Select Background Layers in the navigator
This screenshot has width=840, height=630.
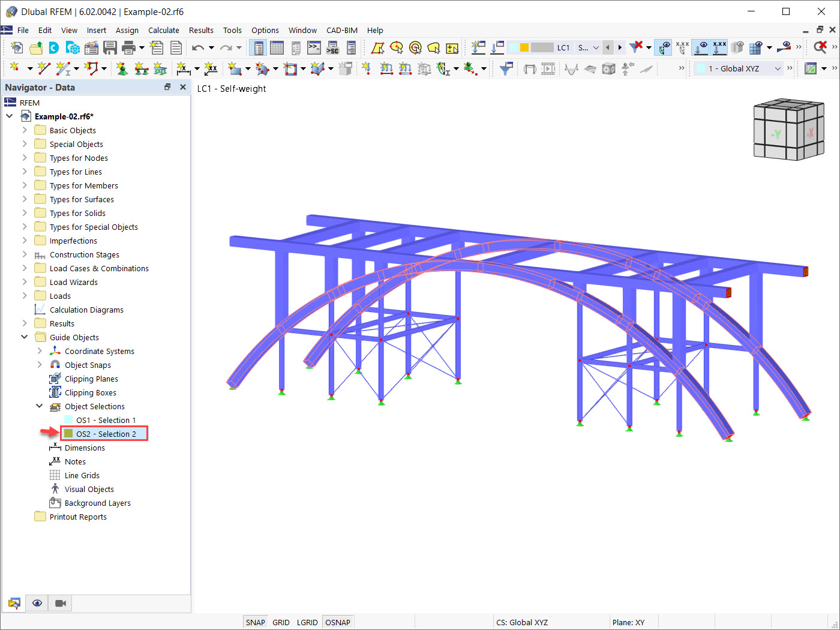click(98, 503)
